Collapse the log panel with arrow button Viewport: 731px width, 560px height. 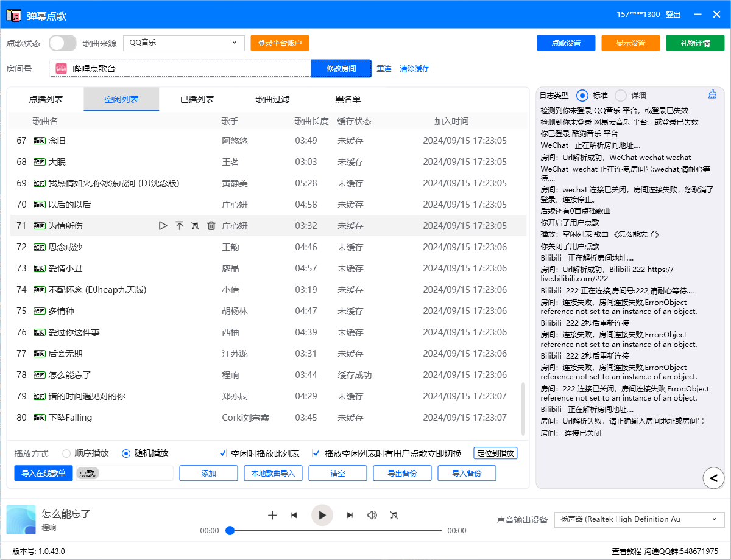(x=713, y=478)
